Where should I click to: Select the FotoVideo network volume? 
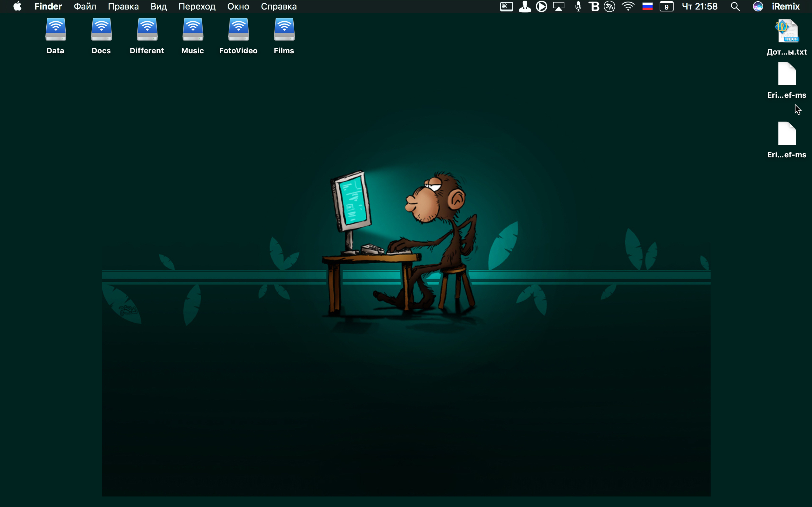pos(238,30)
